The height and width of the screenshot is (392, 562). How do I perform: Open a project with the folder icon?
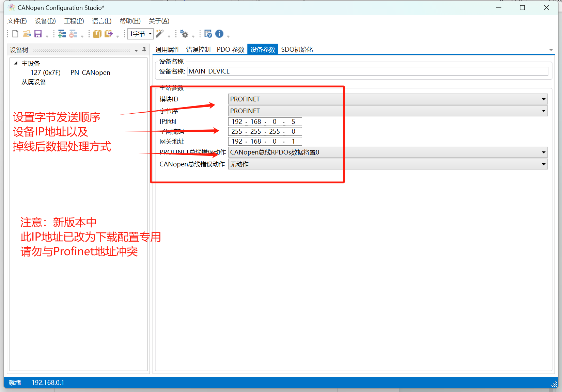(27, 34)
